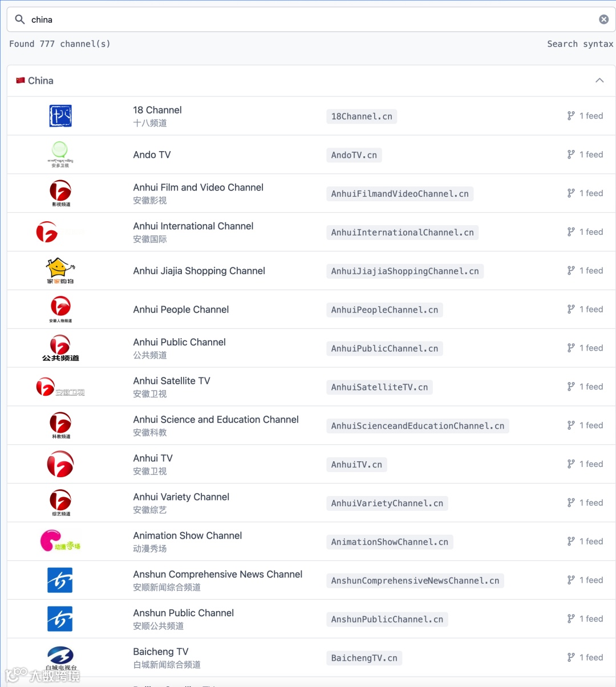The width and height of the screenshot is (616, 687).
Task: Click feed branch icon for Anshun Comprehensive News
Action: pos(571,580)
